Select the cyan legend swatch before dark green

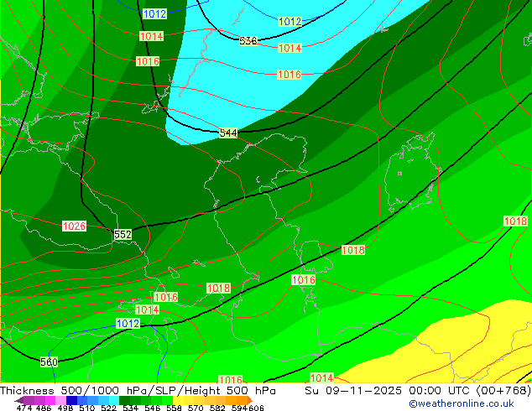pos(114,400)
